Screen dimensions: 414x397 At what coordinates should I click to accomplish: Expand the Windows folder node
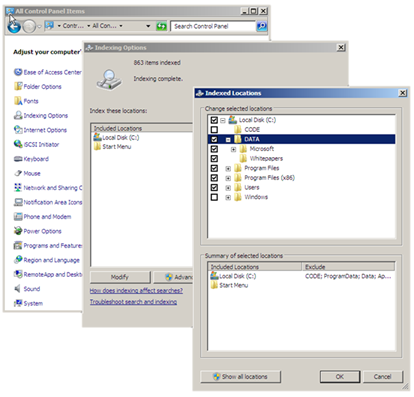point(228,198)
